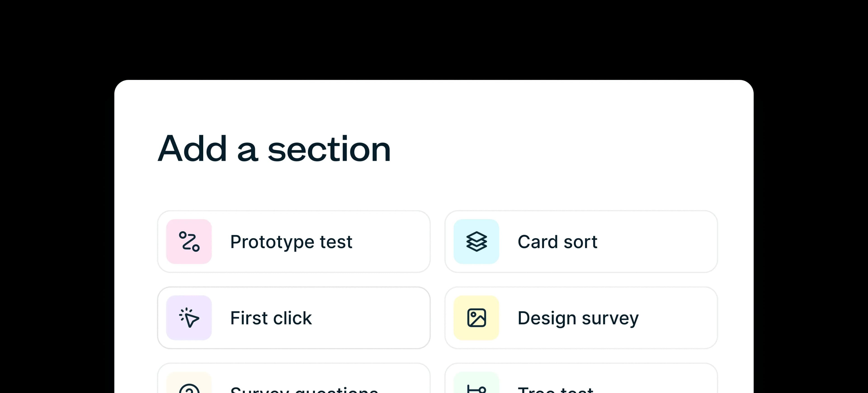Click the Prototype test label text

291,241
